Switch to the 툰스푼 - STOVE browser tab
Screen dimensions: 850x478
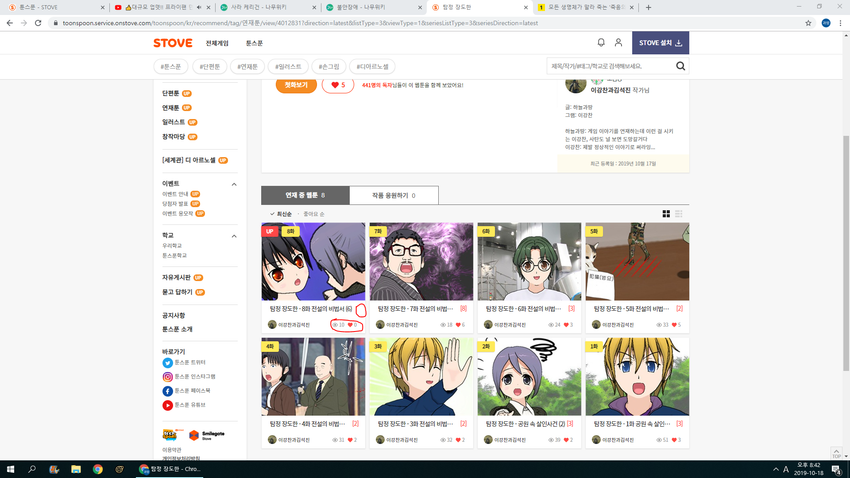coord(54,8)
